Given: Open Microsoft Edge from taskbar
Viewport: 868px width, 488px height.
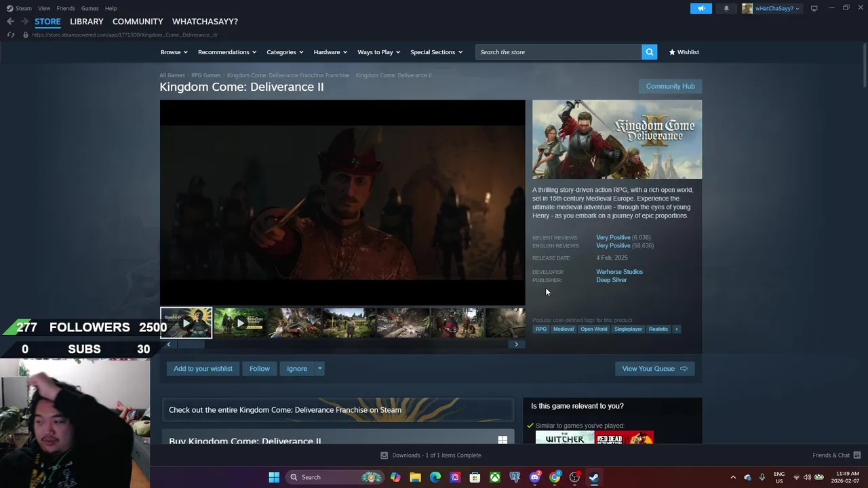Looking at the screenshot, I should click(x=435, y=477).
